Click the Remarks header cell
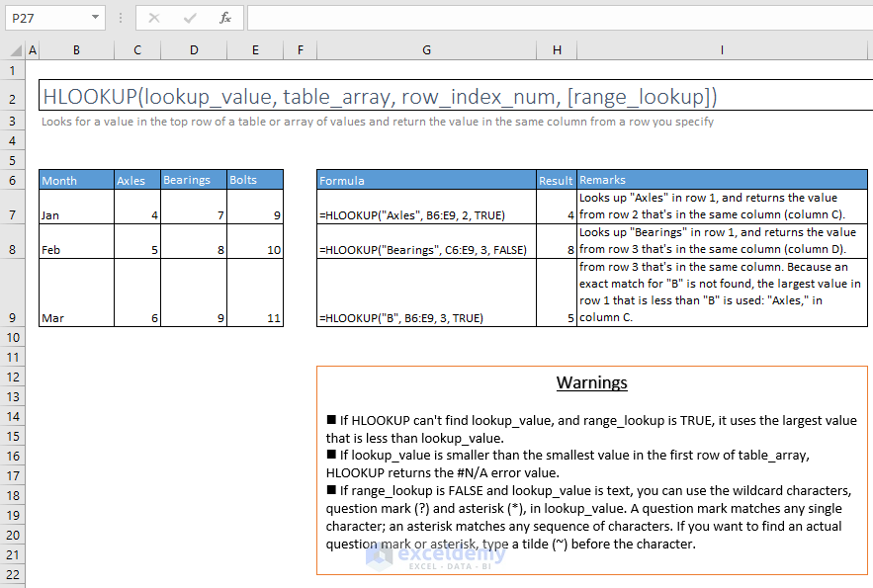Image resolution: width=873 pixels, height=588 pixels. tap(722, 180)
